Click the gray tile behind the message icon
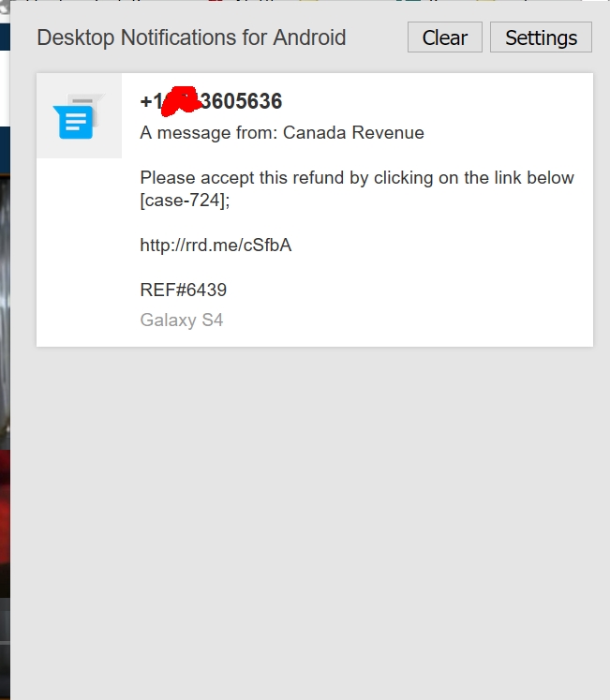This screenshot has height=700, width=610. [x=79, y=115]
